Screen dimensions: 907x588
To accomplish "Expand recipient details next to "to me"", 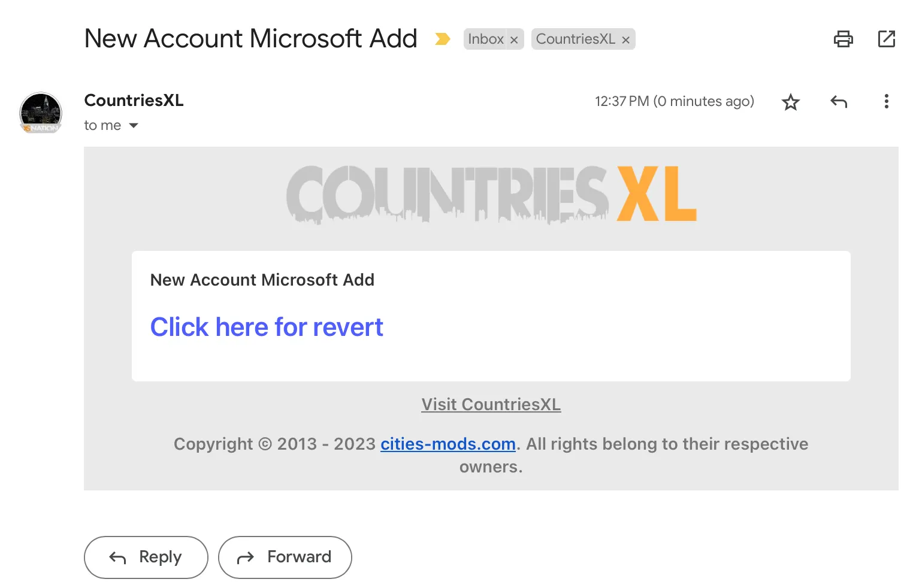I will [134, 125].
